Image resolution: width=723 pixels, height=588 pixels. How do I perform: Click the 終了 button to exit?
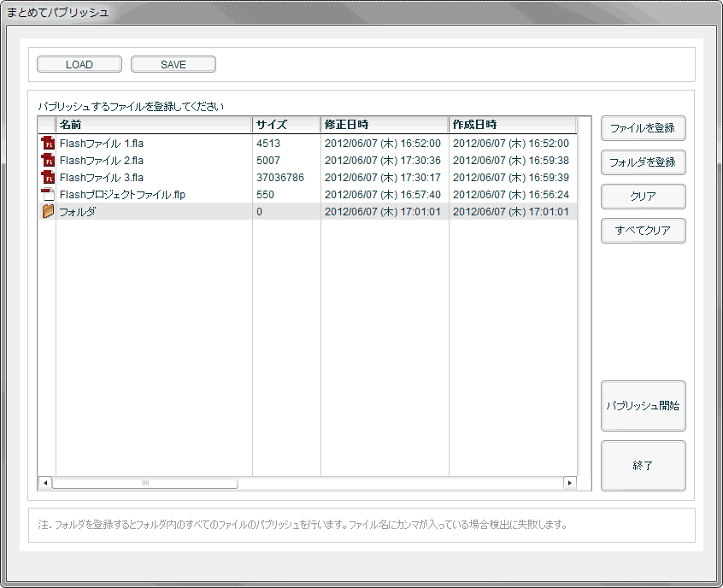click(643, 466)
